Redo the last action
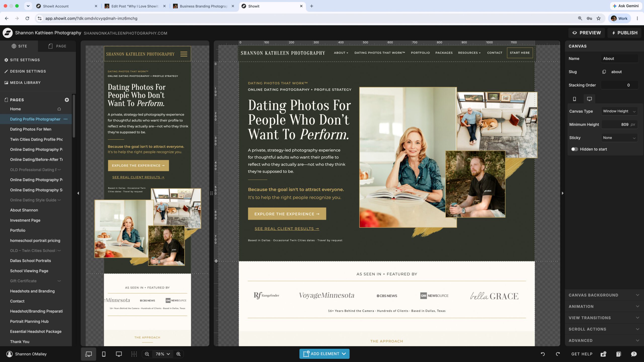This screenshot has height=362, width=644. tap(558, 354)
